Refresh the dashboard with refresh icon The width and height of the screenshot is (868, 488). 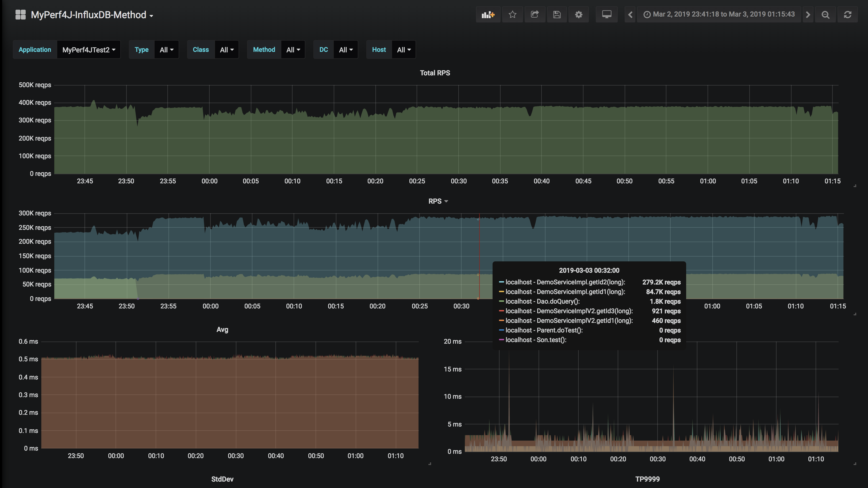click(847, 14)
